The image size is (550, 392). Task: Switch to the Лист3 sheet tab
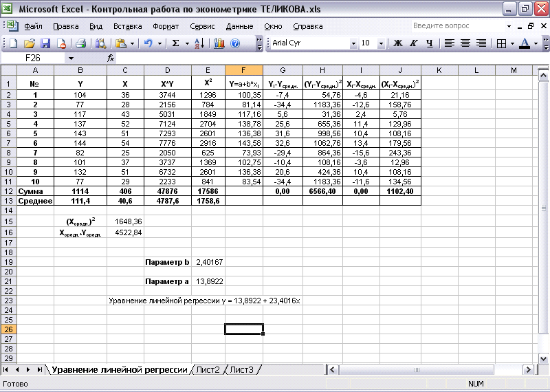[242, 369]
